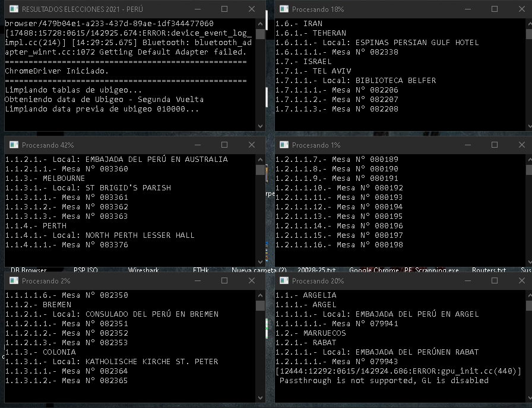The width and height of the screenshot is (532, 408).
Task: Click scroll-down arrow in Procesando 2% window
Action: (x=260, y=398)
